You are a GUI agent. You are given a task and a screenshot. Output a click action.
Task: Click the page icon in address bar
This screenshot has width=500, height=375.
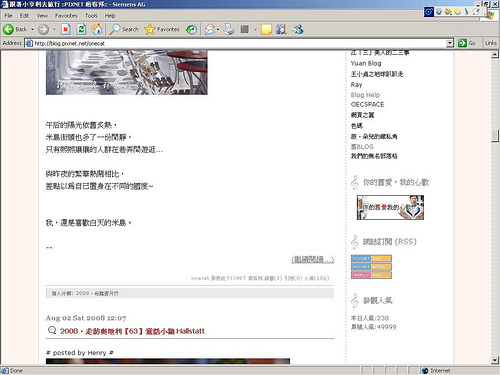click(29, 43)
